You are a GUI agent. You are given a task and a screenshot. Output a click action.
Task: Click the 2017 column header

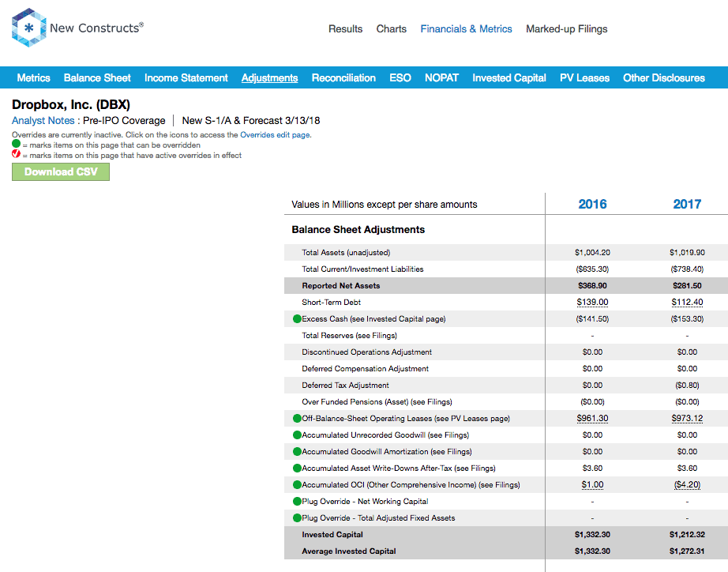[x=687, y=204]
